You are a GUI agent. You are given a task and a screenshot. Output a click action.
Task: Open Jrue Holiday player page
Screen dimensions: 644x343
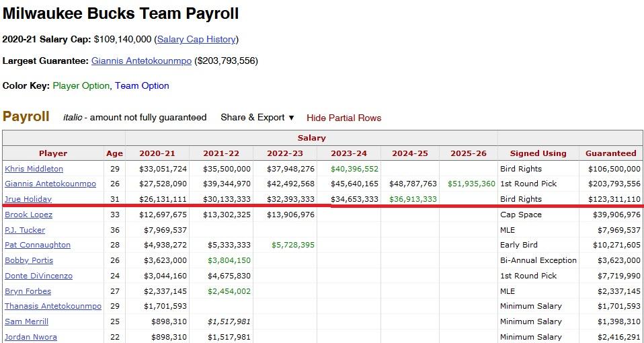tap(28, 199)
